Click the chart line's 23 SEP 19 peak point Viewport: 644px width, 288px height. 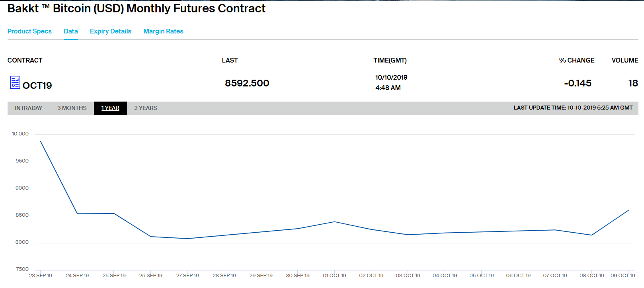pyautogui.click(x=41, y=141)
